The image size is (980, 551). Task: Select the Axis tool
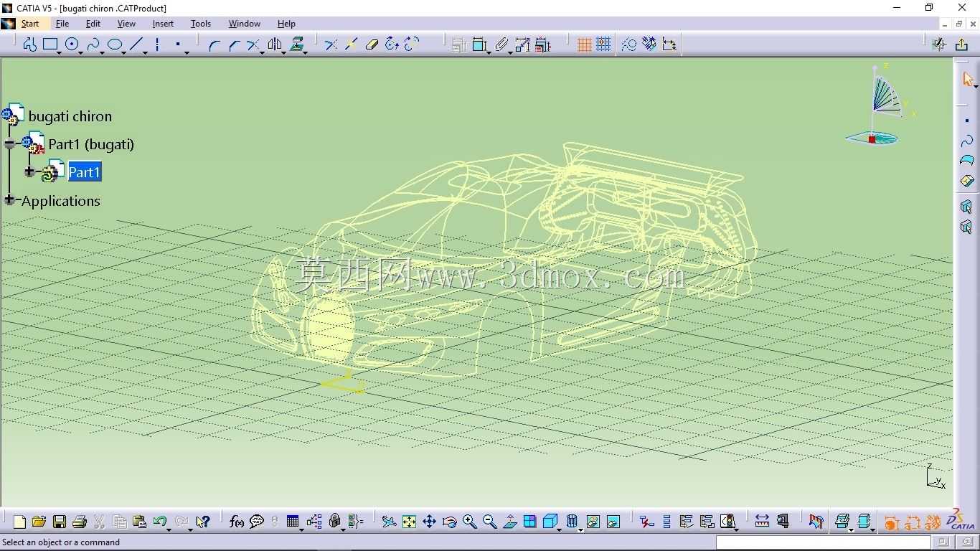tap(156, 44)
